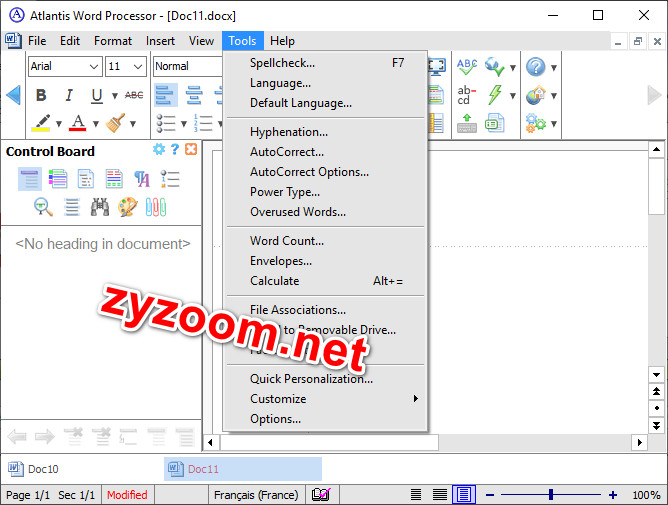Screen dimensions: 668x505
Task: Open Control Board settings gear
Action: tap(158, 149)
